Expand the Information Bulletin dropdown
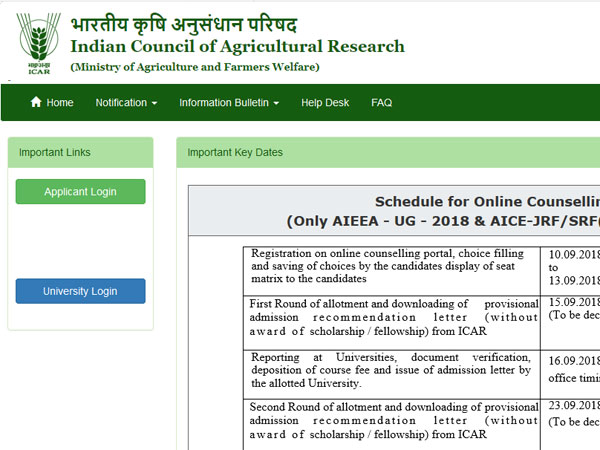Image resolution: width=600 pixels, height=450 pixels. pyautogui.click(x=228, y=103)
